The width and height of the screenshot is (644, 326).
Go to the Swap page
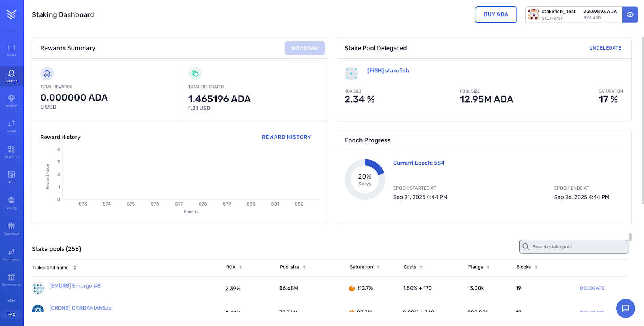click(12, 126)
